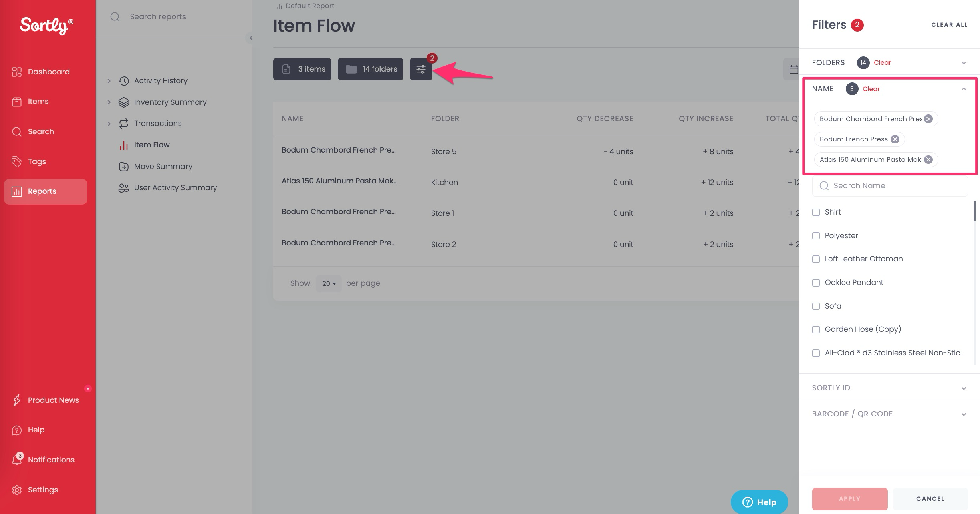Open Move Summary report
980x514 pixels.
163,166
